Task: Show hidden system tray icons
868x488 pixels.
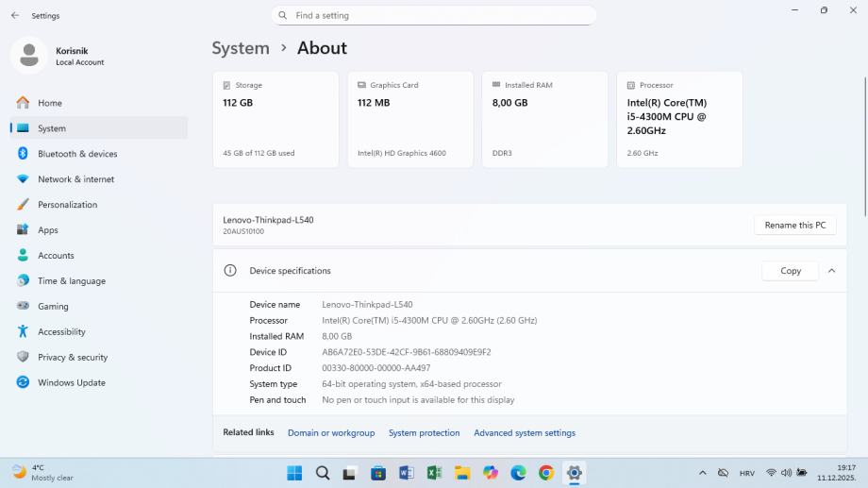Action: [703, 473]
